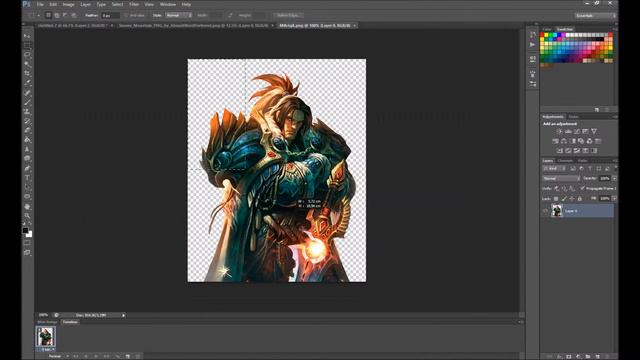Open the layer blend mode dropdown
Viewport: 640px width, 360px height.
[561, 178]
